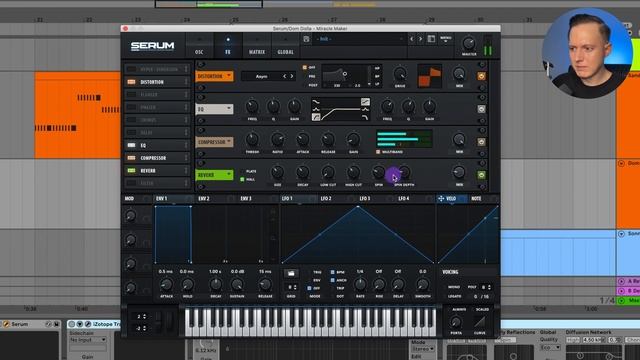Click the save preset disk icon
This screenshot has height=360, width=640.
[306, 39]
